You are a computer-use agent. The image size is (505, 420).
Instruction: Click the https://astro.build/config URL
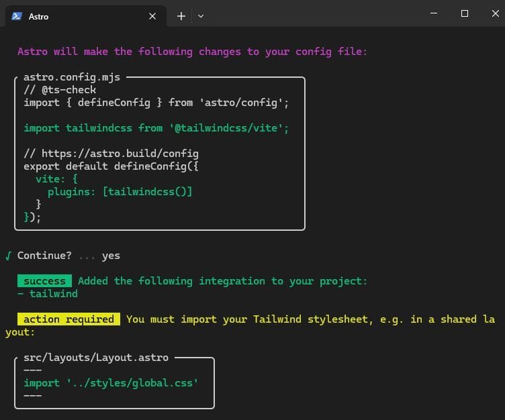(120, 154)
